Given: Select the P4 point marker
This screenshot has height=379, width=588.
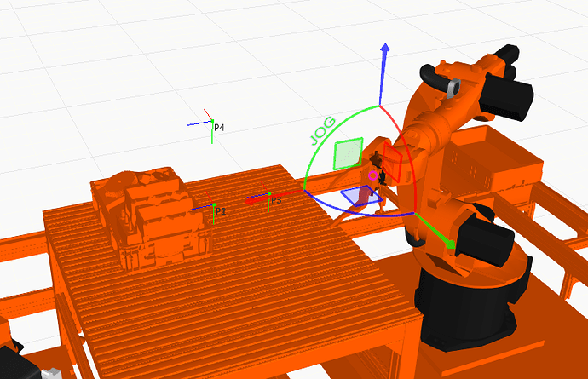Looking at the screenshot, I should point(207,122).
